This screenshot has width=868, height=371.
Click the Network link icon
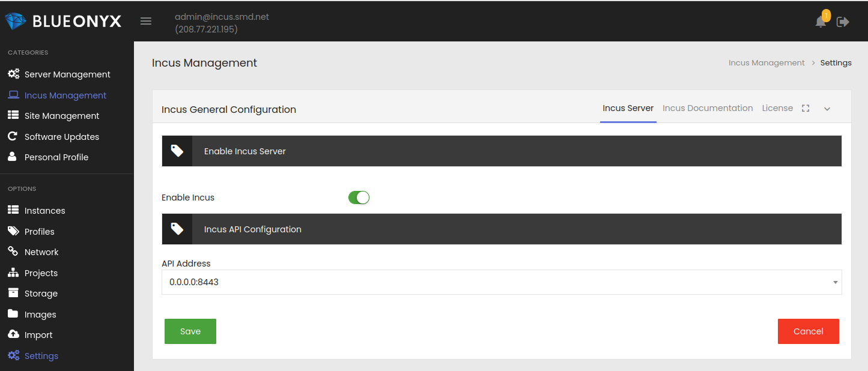point(13,252)
